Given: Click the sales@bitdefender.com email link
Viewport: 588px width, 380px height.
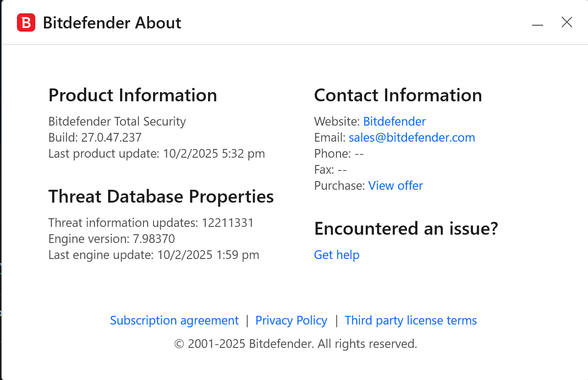Looking at the screenshot, I should 412,138.
